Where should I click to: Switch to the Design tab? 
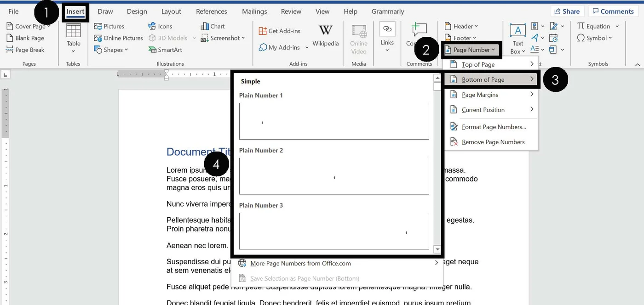tap(137, 11)
